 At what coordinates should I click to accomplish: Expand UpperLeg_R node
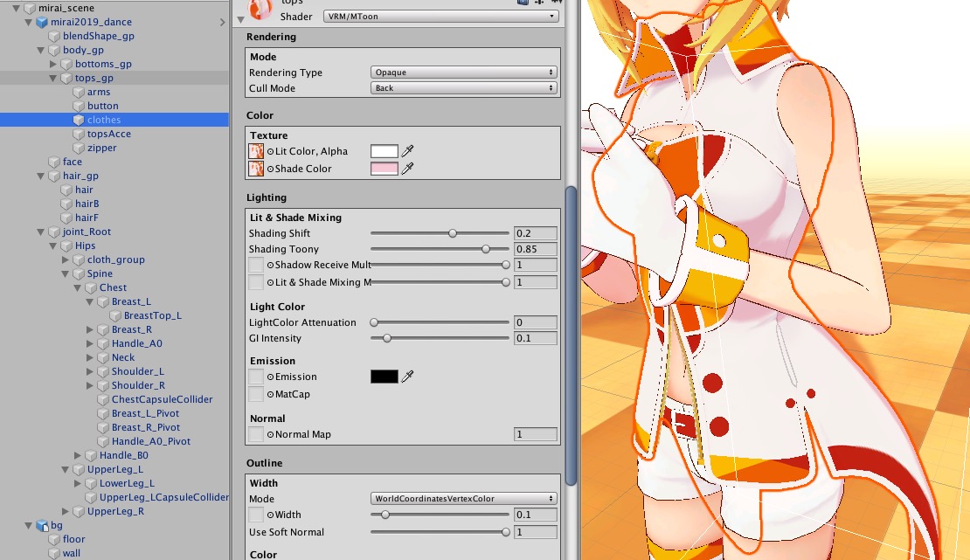tap(66, 511)
